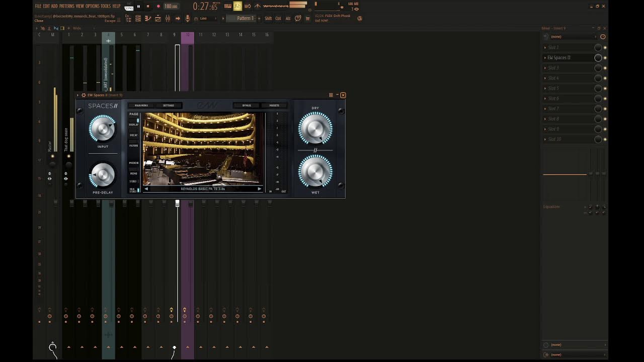Click the MAIN MENU button in Spaces
The image size is (644, 362).
click(x=141, y=106)
